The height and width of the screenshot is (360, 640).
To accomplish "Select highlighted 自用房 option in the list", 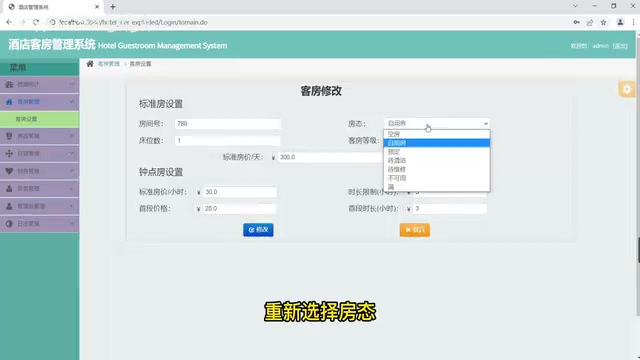I will pyautogui.click(x=436, y=143).
